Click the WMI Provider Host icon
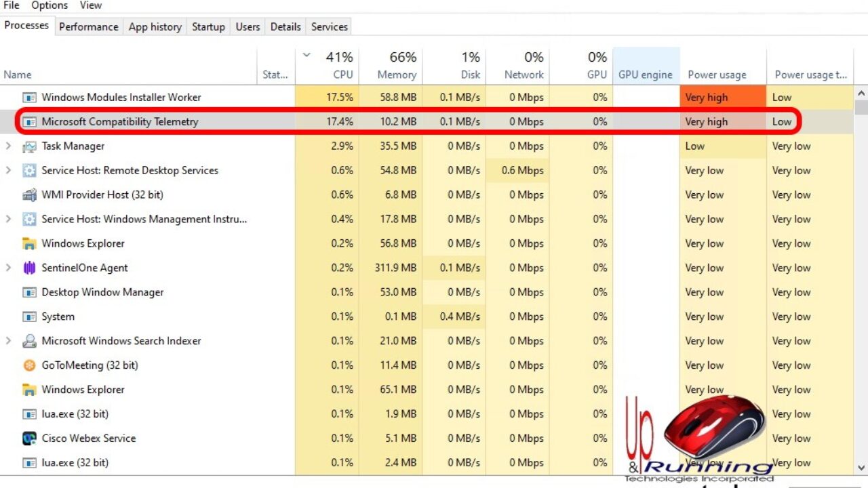Image resolution: width=868 pixels, height=488 pixels. tap(29, 195)
